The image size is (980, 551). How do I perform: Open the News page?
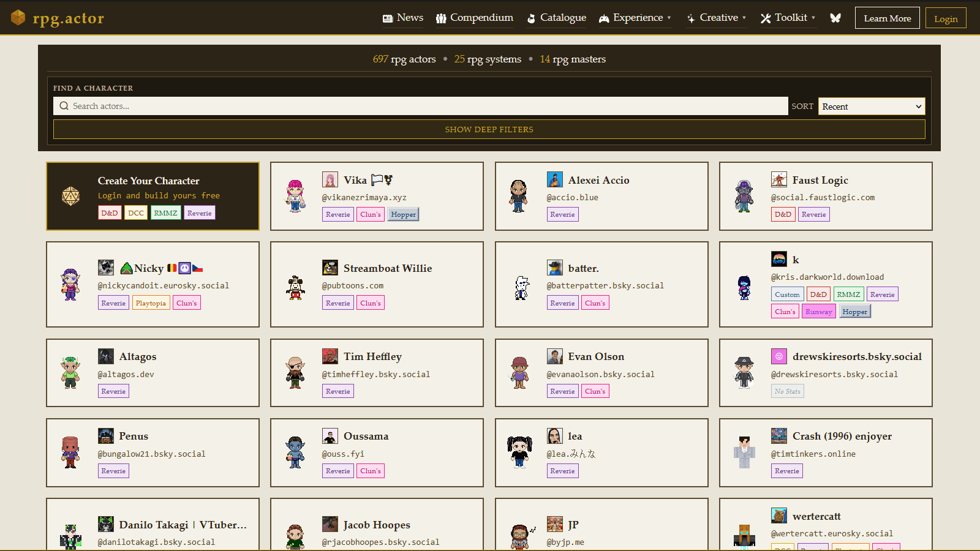coord(403,18)
